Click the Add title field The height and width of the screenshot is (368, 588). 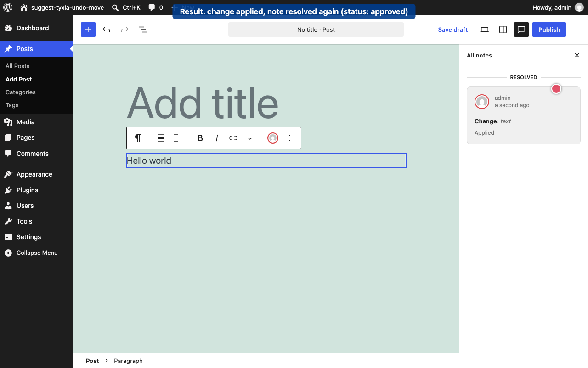[266, 103]
